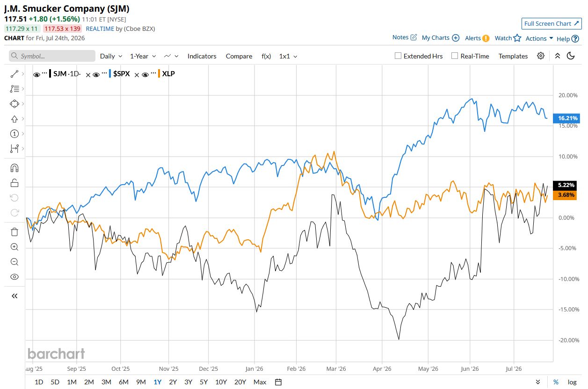Open chart settings gear icon
The height and width of the screenshot is (389, 588).
pyautogui.click(x=541, y=56)
